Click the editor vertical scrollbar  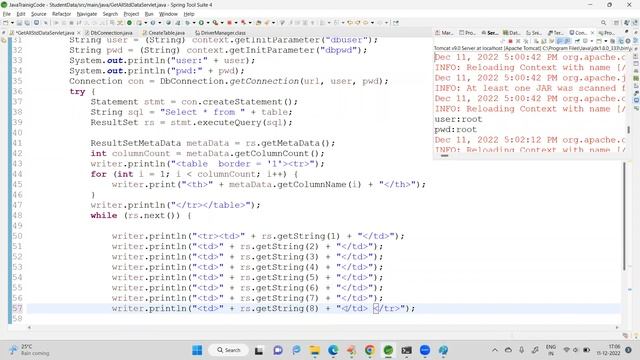(x=624, y=216)
